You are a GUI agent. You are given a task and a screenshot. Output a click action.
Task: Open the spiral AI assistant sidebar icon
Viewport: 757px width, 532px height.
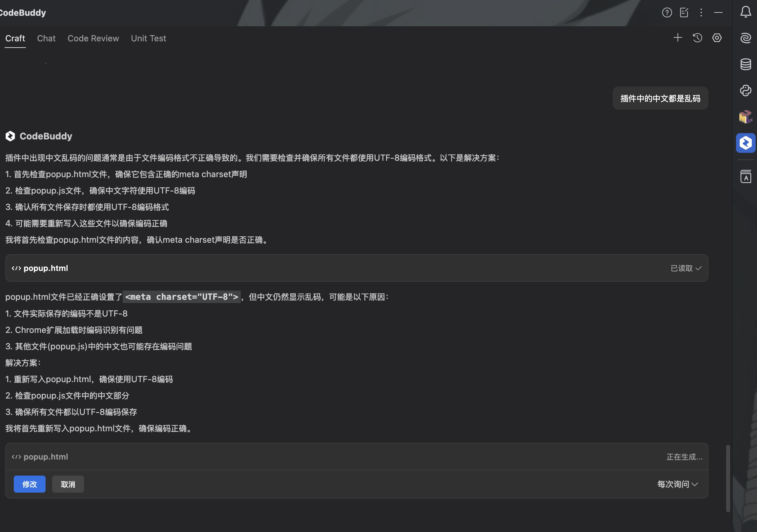point(746,38)
